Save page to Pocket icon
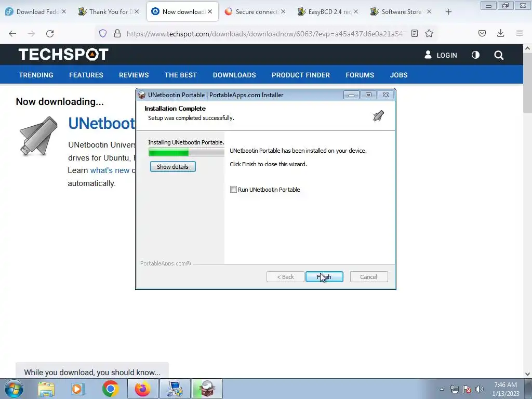 click(x=482, y=33)
